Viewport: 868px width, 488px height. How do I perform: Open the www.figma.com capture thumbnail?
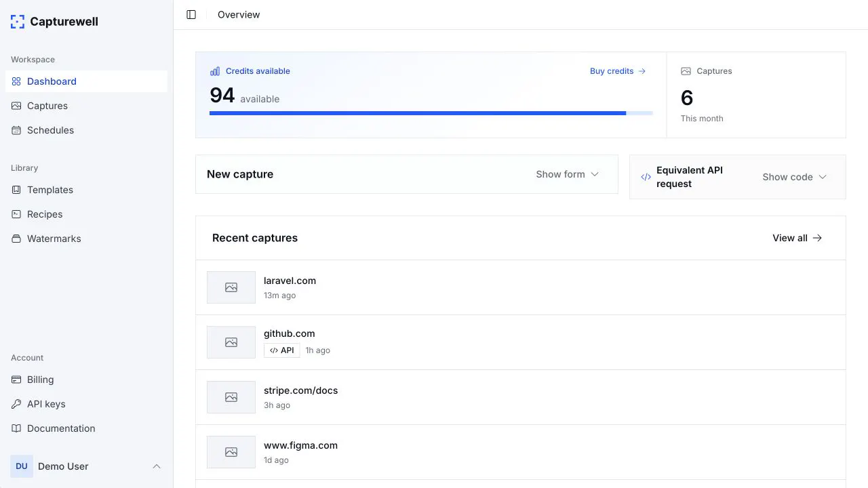pos(231,452)
